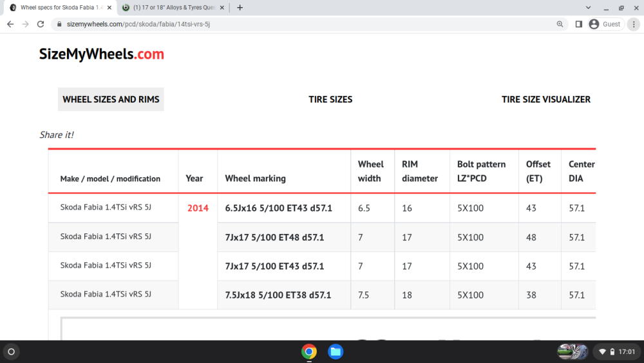The image size is (644, 363).
Task: Open Chrome from the shelf
Action: coord(309,351)
